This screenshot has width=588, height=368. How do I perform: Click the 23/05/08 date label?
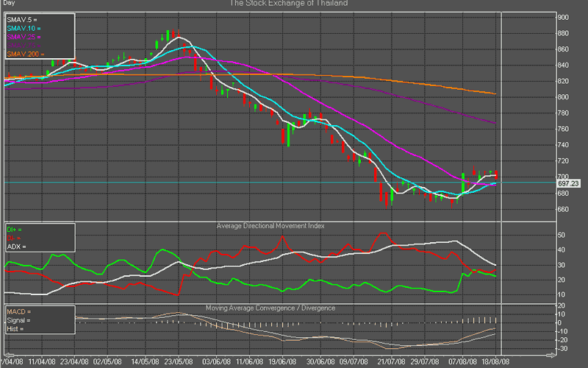(x=179, y=362)
